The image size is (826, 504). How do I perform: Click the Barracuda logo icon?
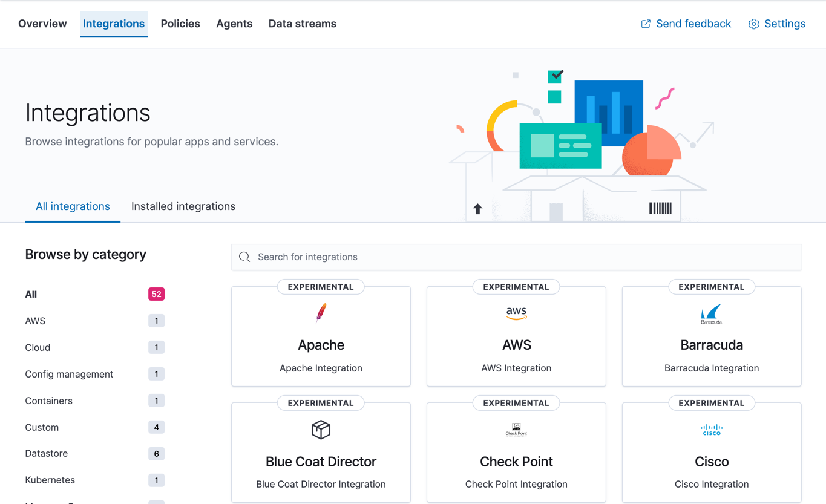pos(711,313)
